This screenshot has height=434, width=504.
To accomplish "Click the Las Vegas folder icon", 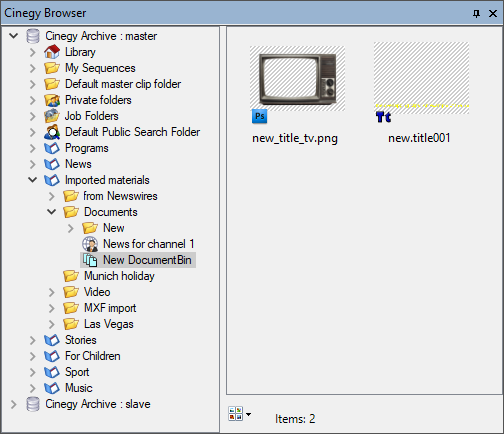I will click(x=71, y=324).
